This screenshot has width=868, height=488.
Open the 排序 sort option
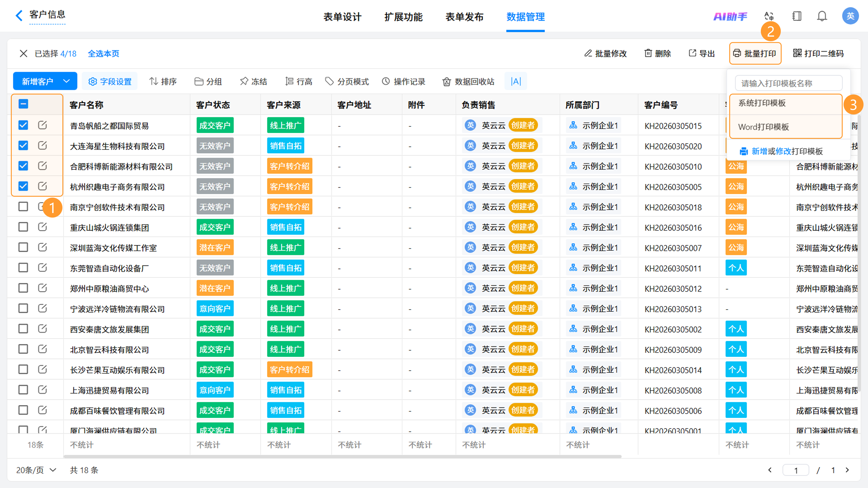163,82
